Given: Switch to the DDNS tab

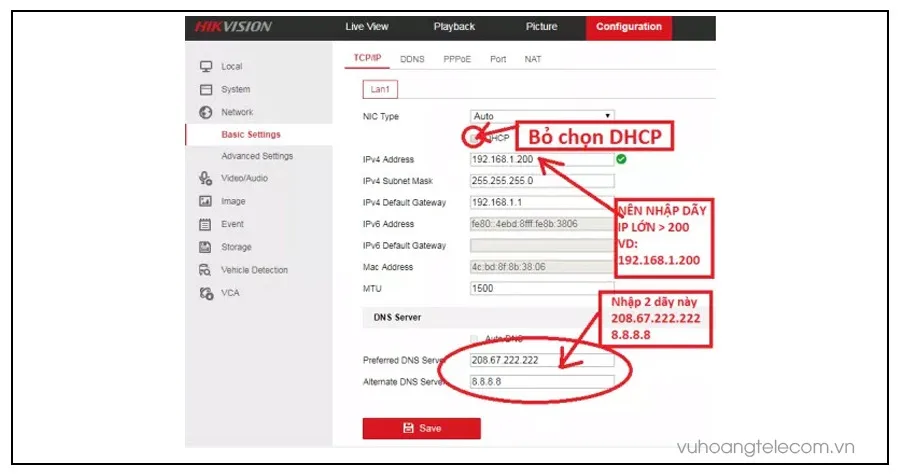Looking at the screenshot, I should pos(412,59).
